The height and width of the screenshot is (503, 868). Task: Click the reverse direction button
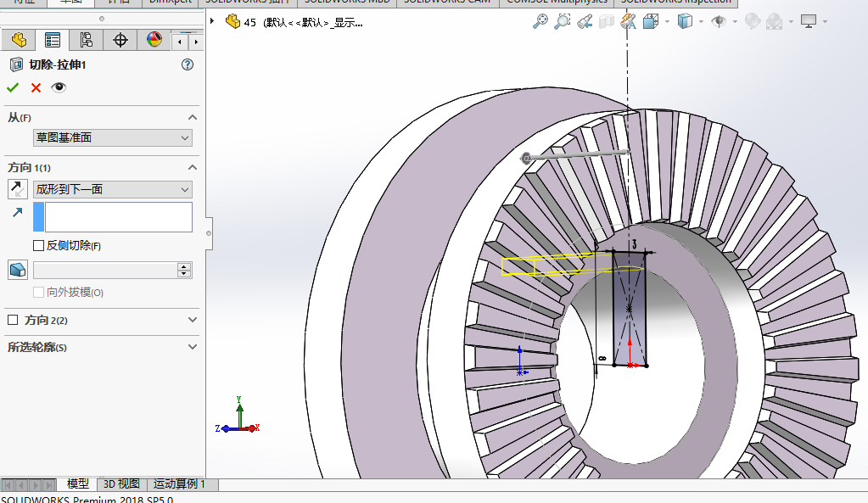click(18, 189)
